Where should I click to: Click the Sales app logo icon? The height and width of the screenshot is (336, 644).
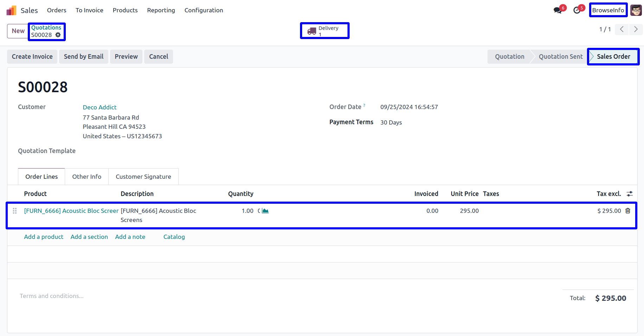click(11, 11)
